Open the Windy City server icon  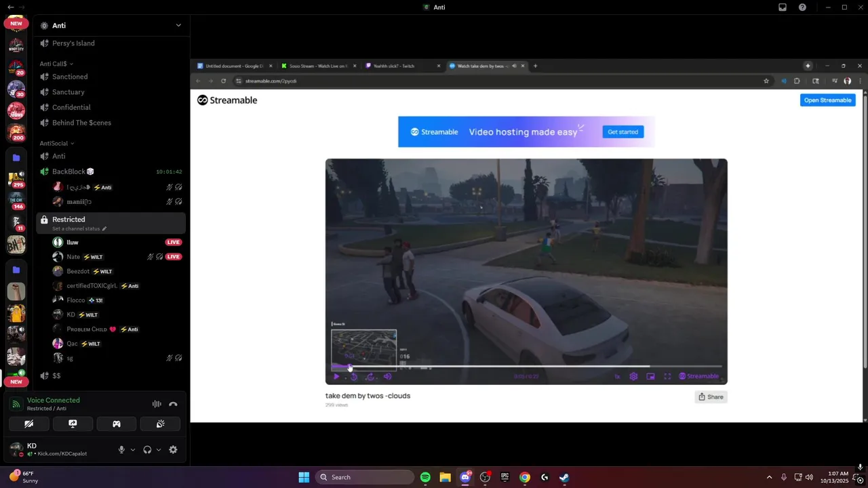point(16,45)
